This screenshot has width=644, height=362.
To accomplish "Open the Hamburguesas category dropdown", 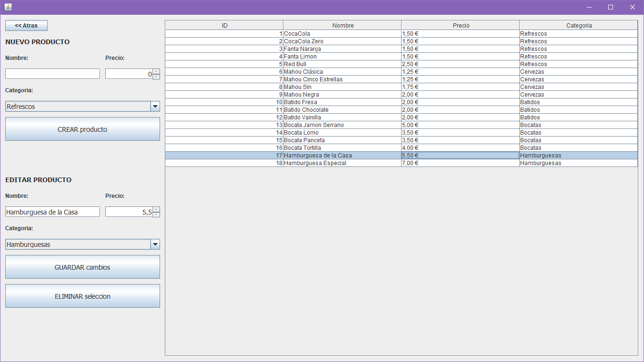I will click(x=82, y=245).
